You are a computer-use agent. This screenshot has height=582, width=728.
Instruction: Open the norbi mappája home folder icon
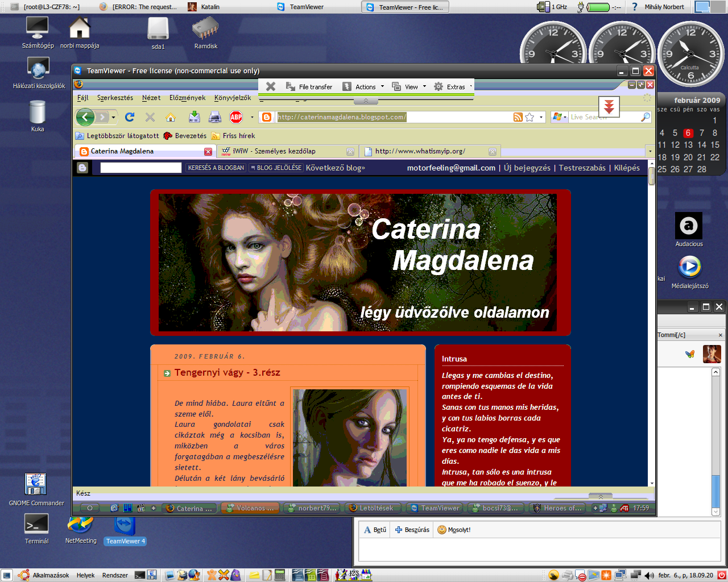point(80,32)
